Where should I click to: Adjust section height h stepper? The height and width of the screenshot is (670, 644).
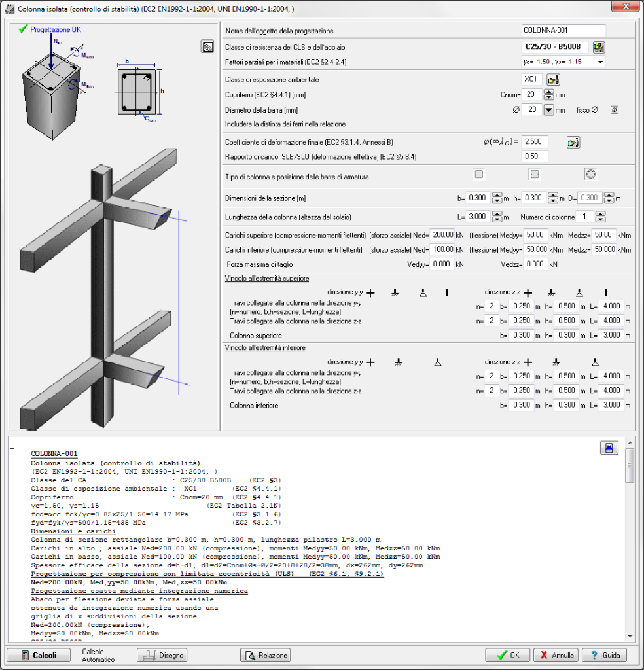point(553,198)
